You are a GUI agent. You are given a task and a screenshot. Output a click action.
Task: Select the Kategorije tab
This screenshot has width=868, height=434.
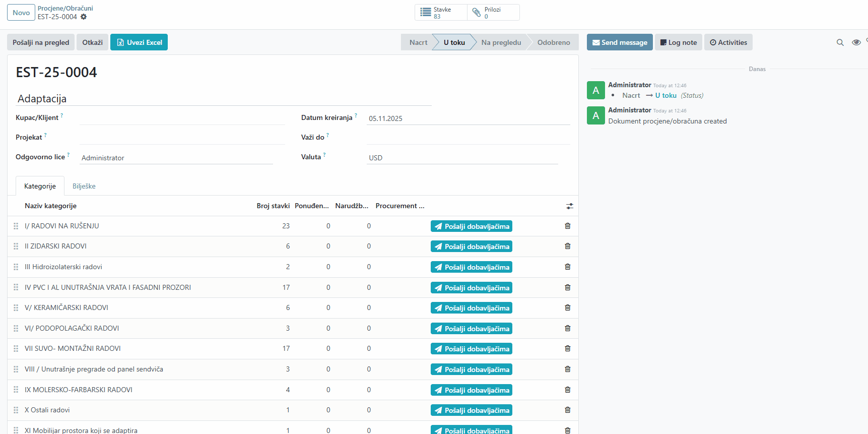[40, 187]
